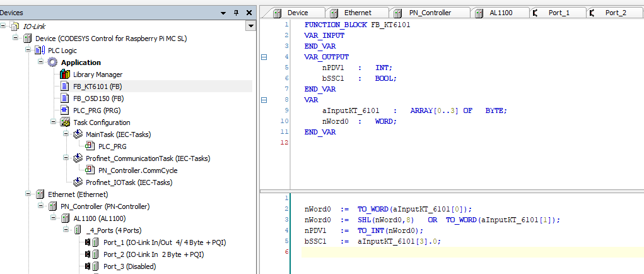
Task: Click the Application gear icon
Action: click(52, 63)
